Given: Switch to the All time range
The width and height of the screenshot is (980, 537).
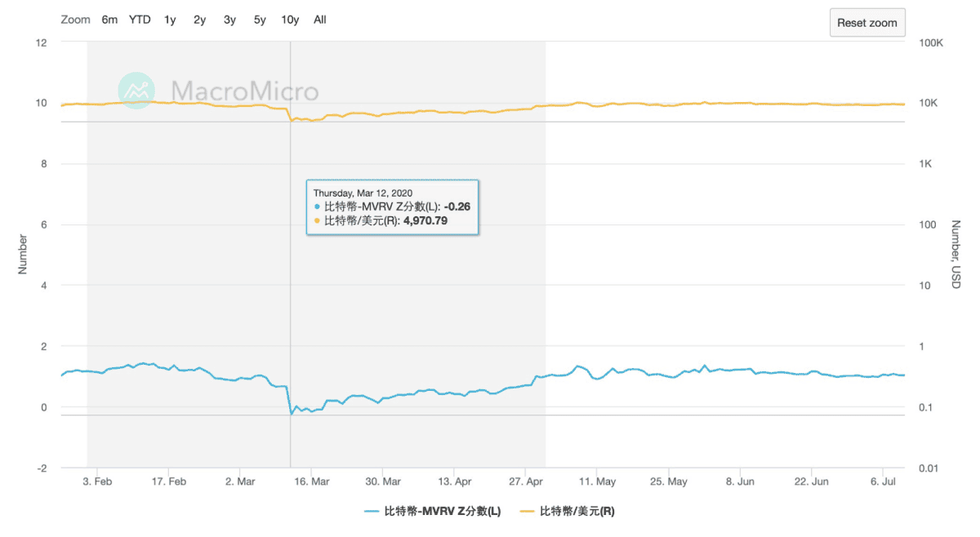Looking at the screenshot, I should tap(319, 19).
